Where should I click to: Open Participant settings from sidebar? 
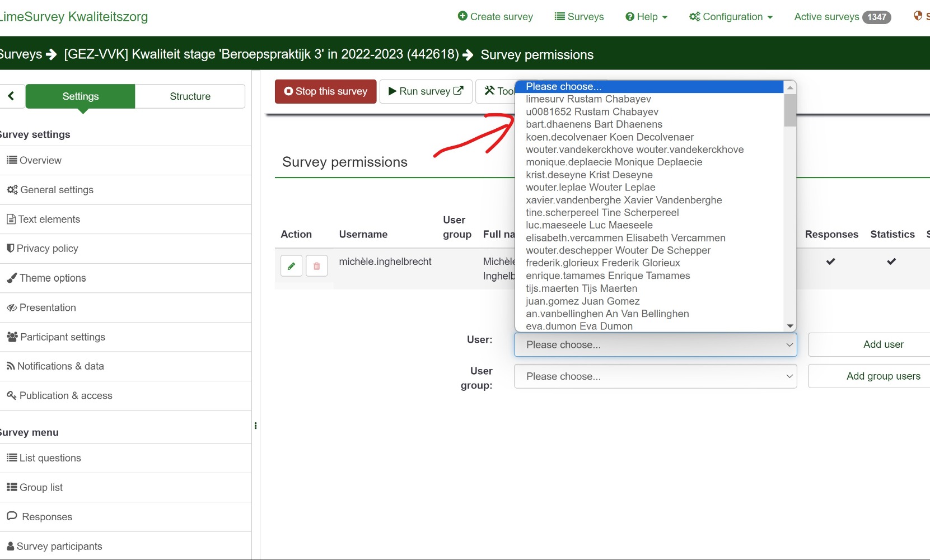tap(62, 337)
